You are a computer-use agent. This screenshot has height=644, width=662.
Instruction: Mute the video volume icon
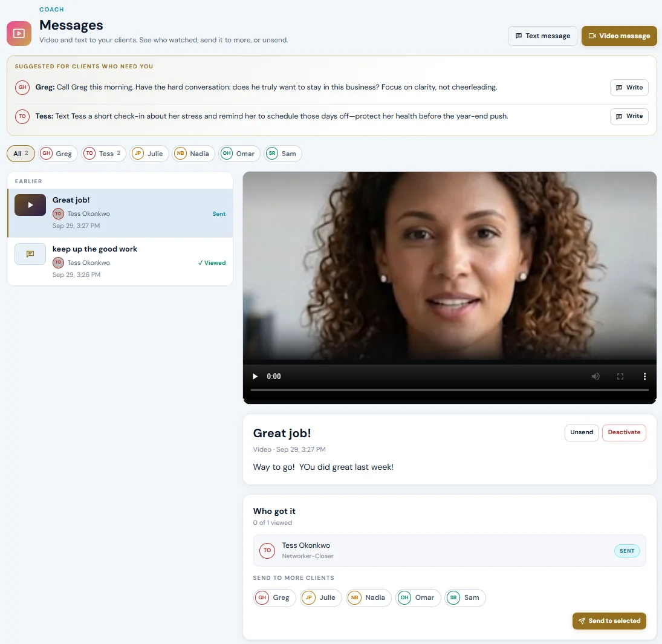click(x=595, y=376)
